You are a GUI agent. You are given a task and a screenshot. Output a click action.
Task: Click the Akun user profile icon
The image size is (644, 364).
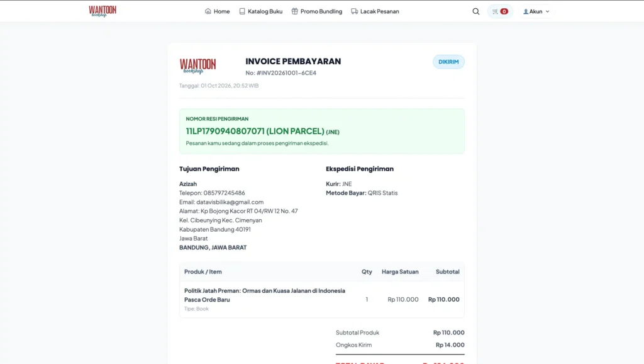pyautogui.click(x=526, y=11)
